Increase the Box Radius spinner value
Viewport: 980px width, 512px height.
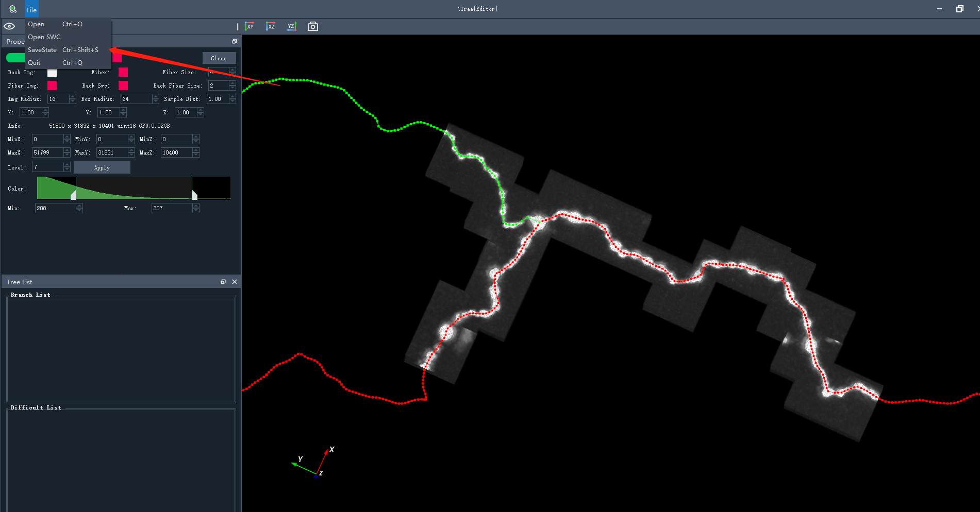point(156,97)
